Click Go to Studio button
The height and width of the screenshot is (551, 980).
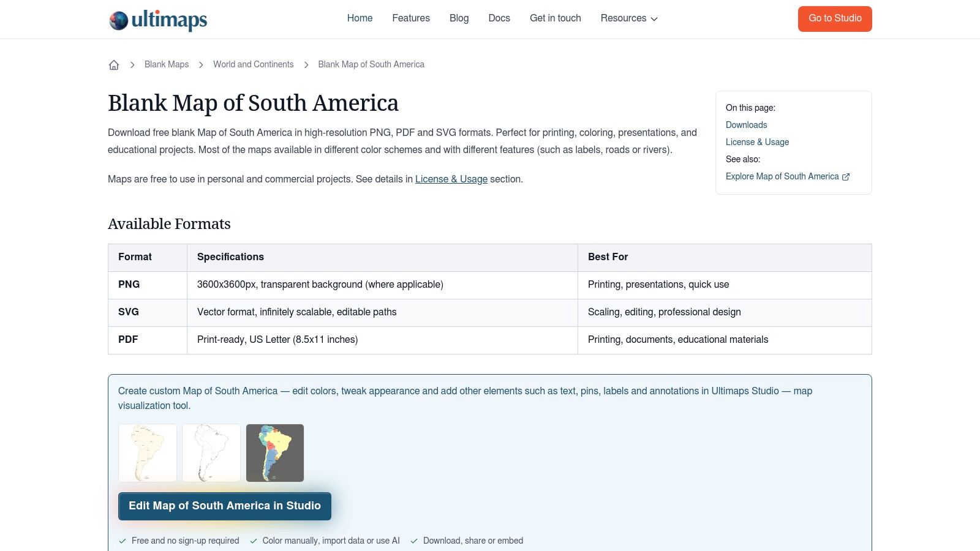834,18
